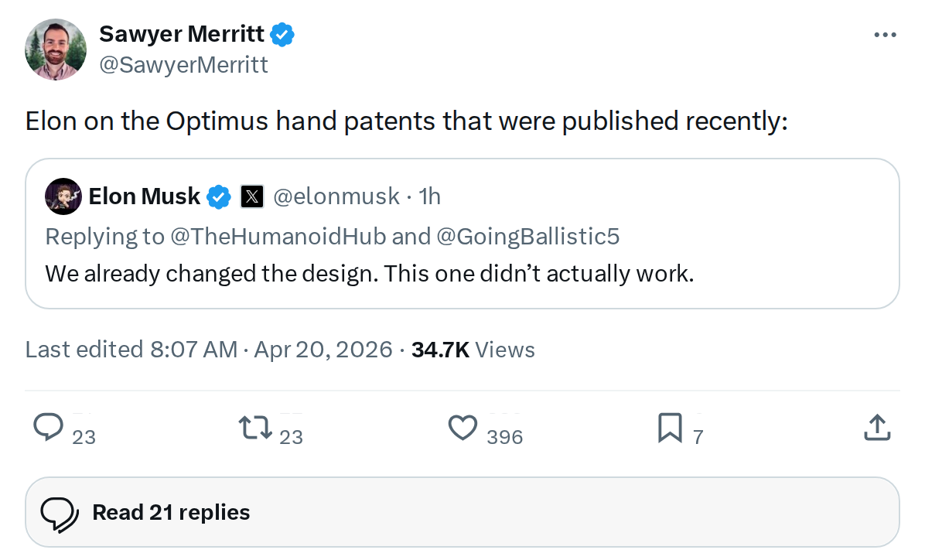Click Sawyer Merritt's profile picture
This screenshot has width=925, height=560.
55,49
